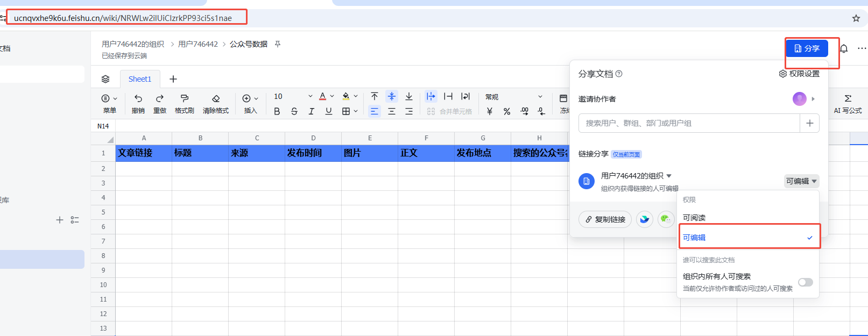Switch to Sheet1 tab
Screen dimensions: 868x336
tap(140, 79)
